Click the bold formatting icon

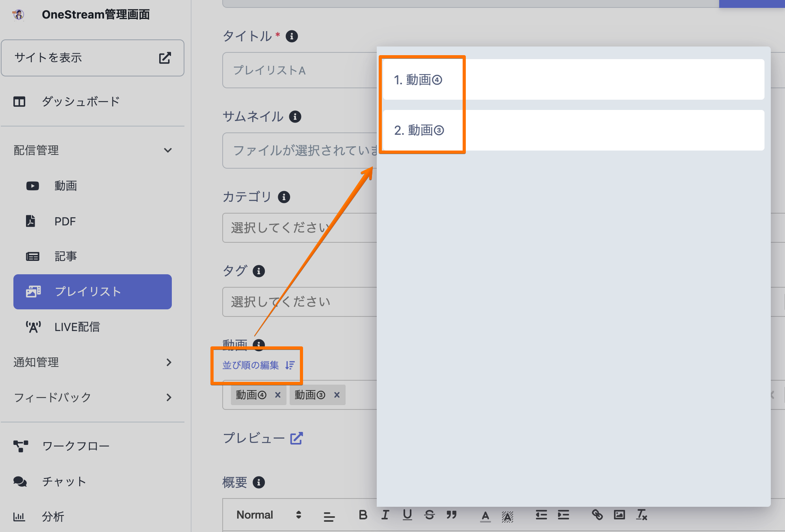[363, 515]
